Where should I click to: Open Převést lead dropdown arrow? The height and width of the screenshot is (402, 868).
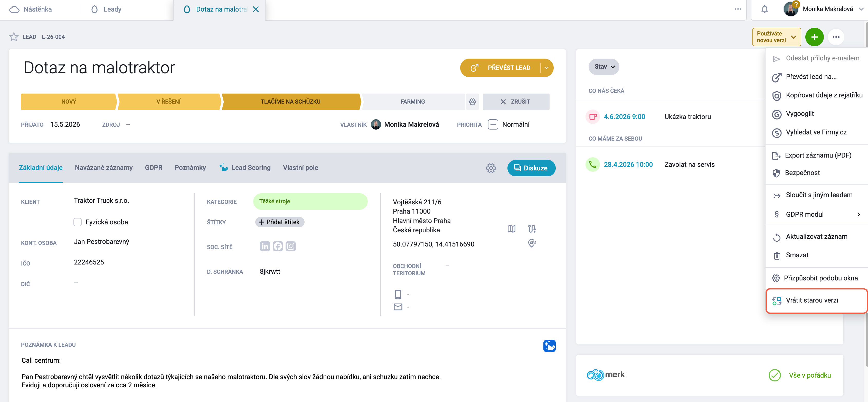546,68
